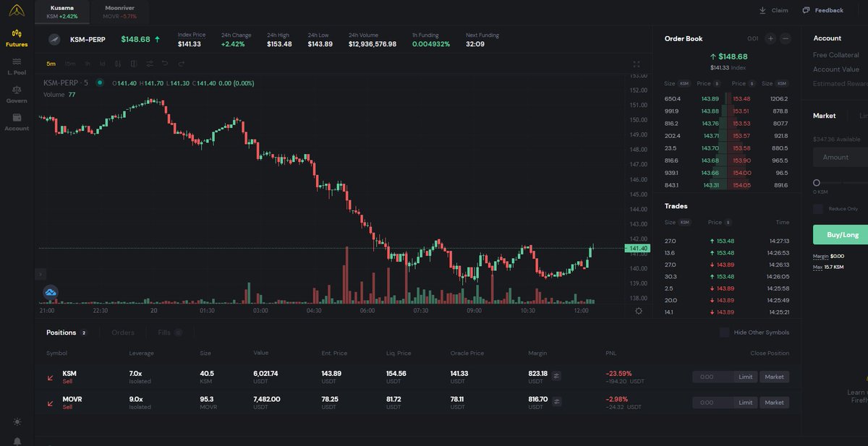This screenshot has width=868, height=446.
Task: Open the Orders tab
Action: click(x=123, y=333)
